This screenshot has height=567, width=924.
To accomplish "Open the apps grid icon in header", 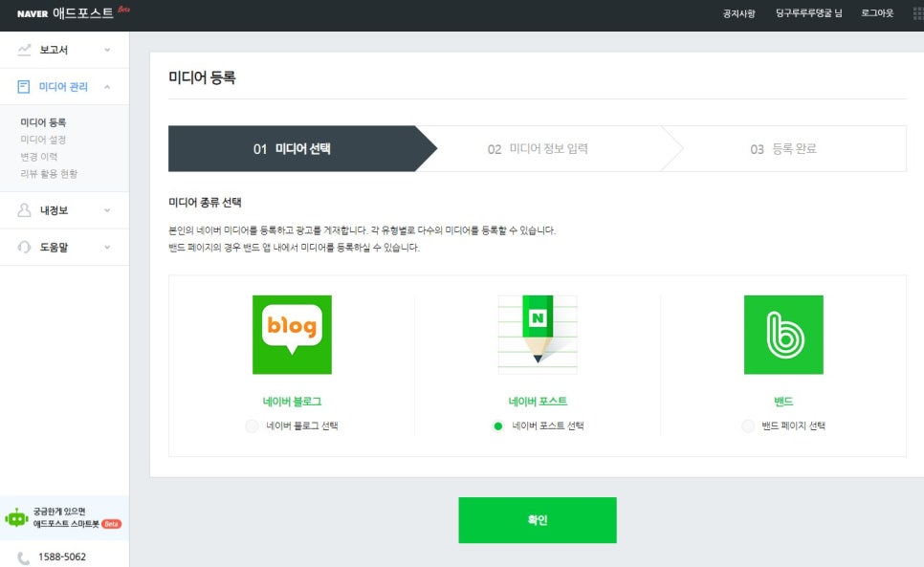I will pos(918,13).
